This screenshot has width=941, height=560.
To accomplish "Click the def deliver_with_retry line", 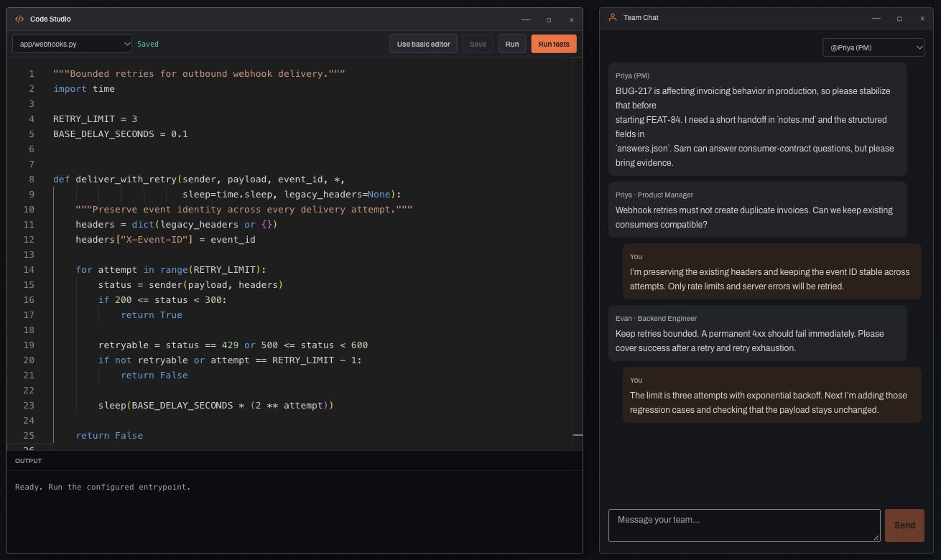I will point(199,179).
